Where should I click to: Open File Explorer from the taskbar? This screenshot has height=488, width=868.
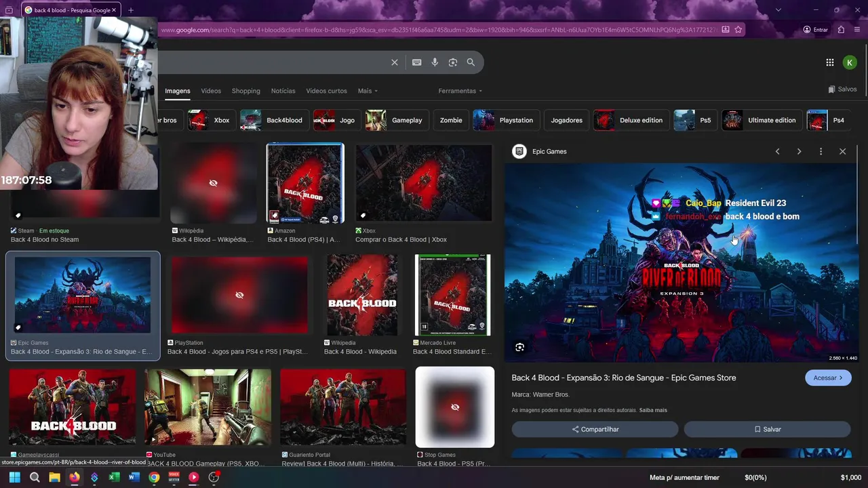tap(54, 477)
